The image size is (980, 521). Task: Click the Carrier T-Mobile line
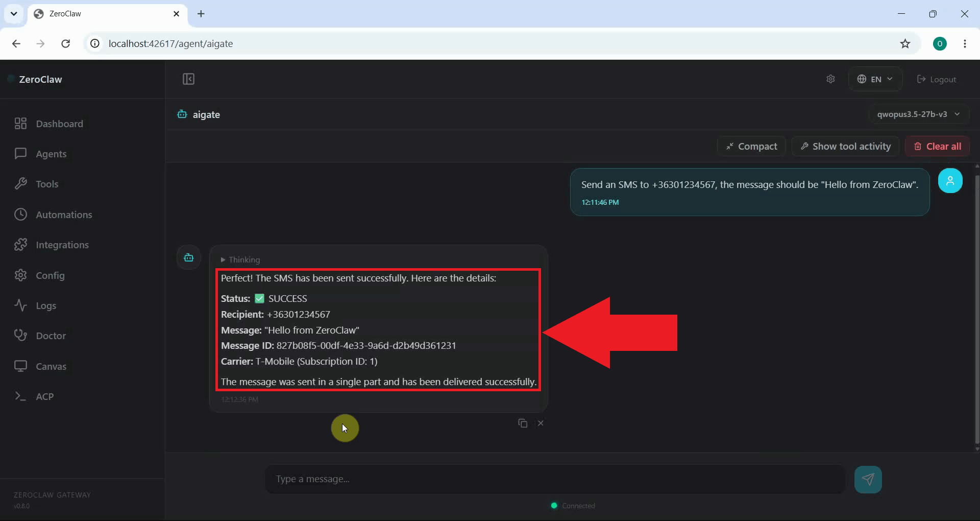pos(299,361)
